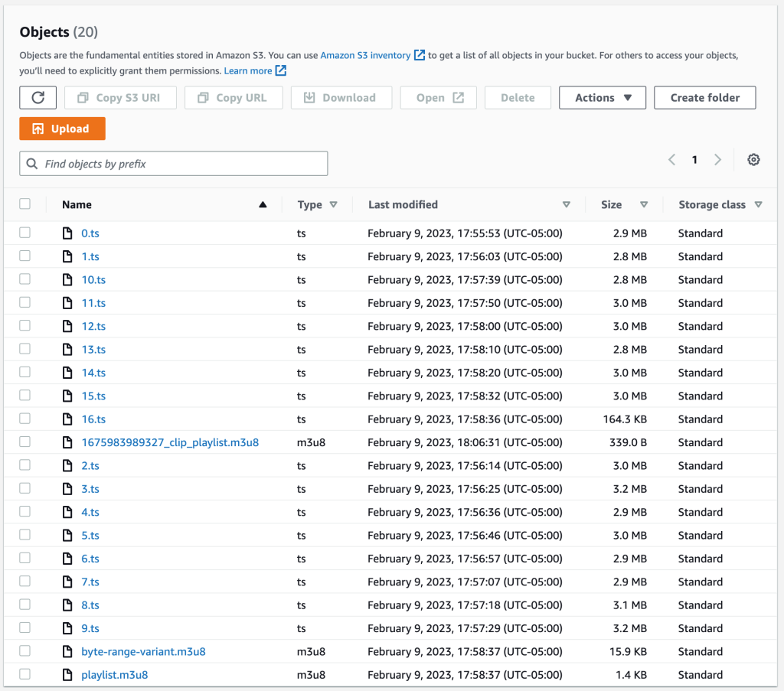Select the checkbox for playlist.m3u8
This screenshot has height=691, width=784.
click(x=25, y=674)
